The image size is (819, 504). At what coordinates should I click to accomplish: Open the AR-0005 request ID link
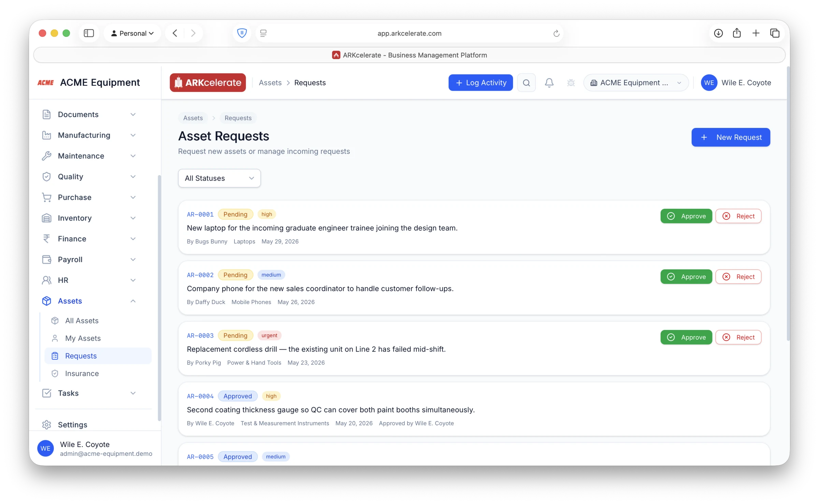[200, 457]
